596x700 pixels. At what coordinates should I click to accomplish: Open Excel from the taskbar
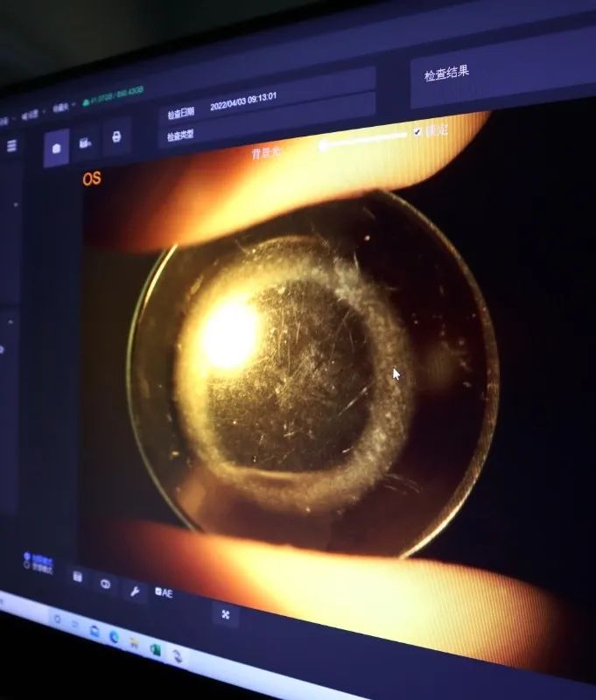coord(155,649)
